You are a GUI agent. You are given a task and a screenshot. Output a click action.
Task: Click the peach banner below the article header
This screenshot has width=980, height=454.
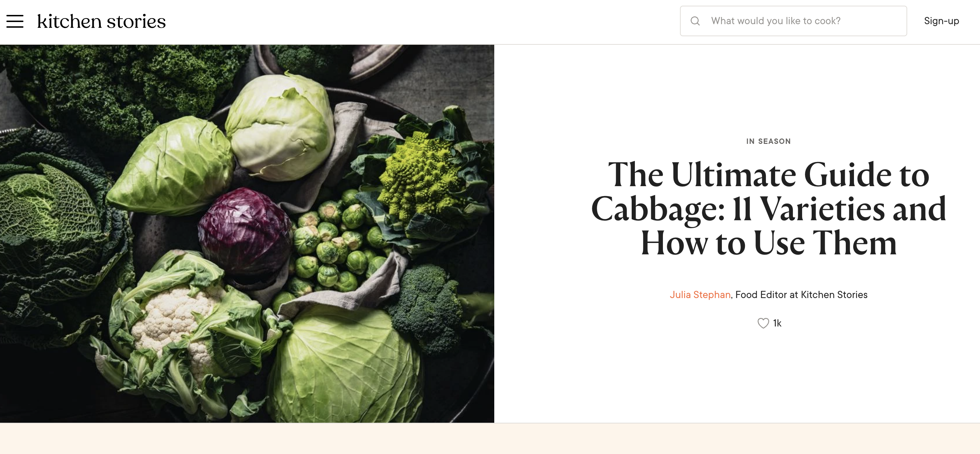[x=490, y=439]
